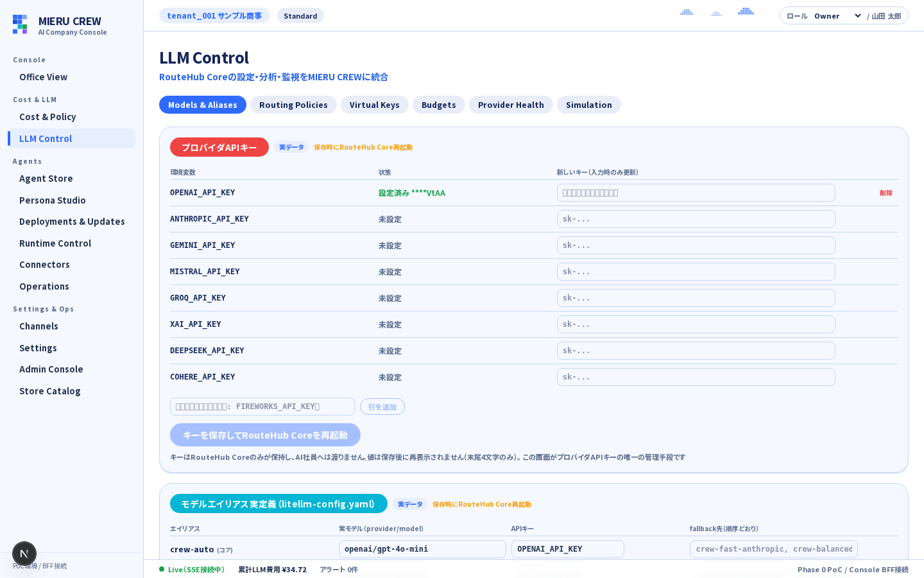Click the MISTRAL_API_KEY new key input
The height and width of the screenshot is (578, 924).
tap(696, 272)
